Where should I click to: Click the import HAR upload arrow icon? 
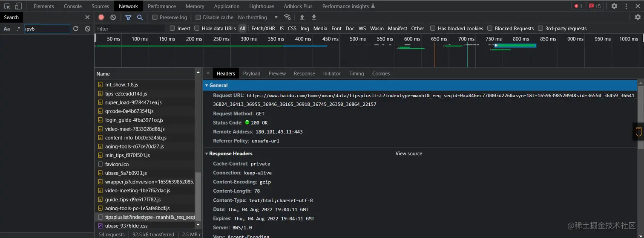pos(302,17)
